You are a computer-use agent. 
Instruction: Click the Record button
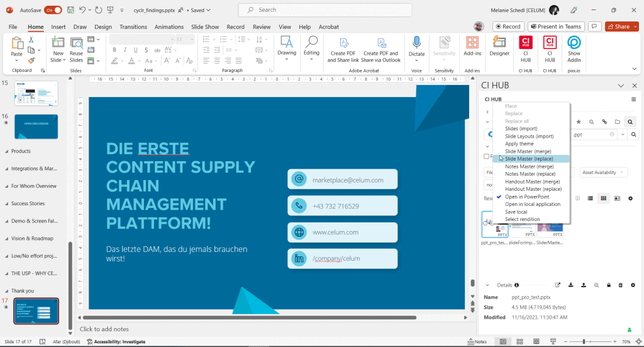pos(508,26)
